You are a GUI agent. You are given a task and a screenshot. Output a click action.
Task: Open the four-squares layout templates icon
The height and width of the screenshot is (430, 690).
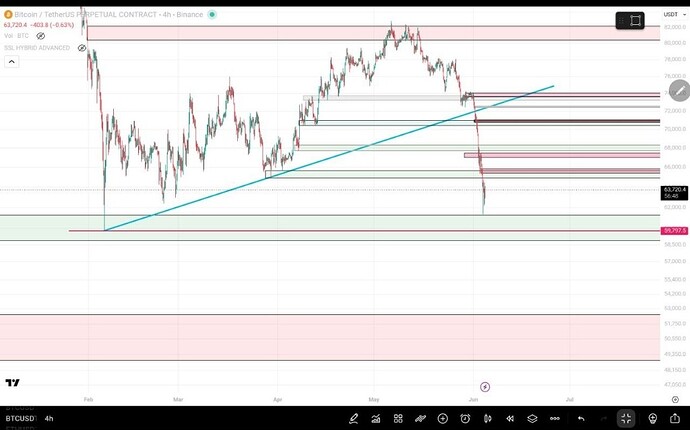point(398,419)
